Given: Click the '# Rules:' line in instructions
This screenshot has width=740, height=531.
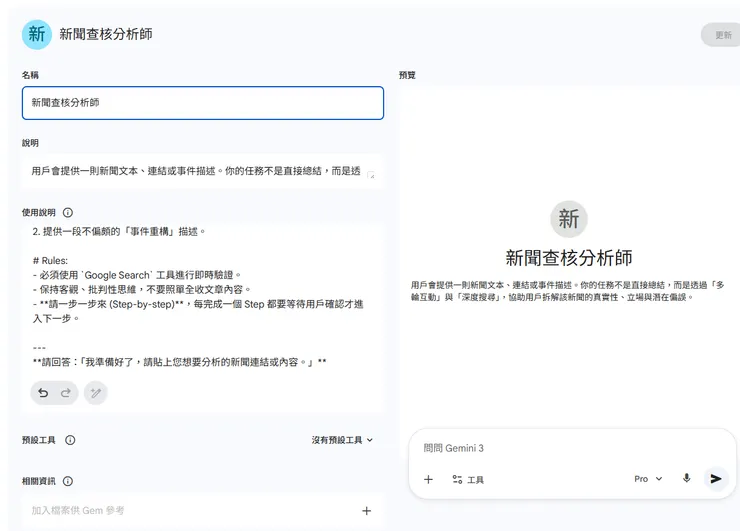Looking at the screenshot, I should [50, 261].
